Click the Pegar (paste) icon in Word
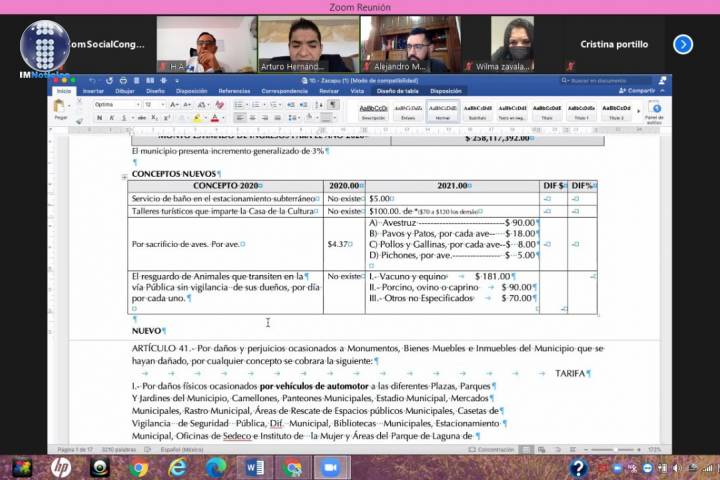This screenshot has height=480, width=720. tap(59, 107)
